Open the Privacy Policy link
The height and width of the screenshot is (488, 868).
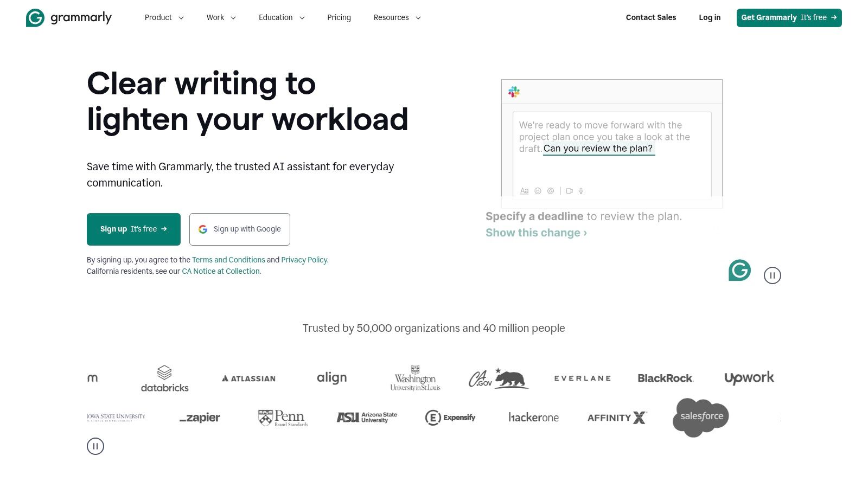(304, 260)
